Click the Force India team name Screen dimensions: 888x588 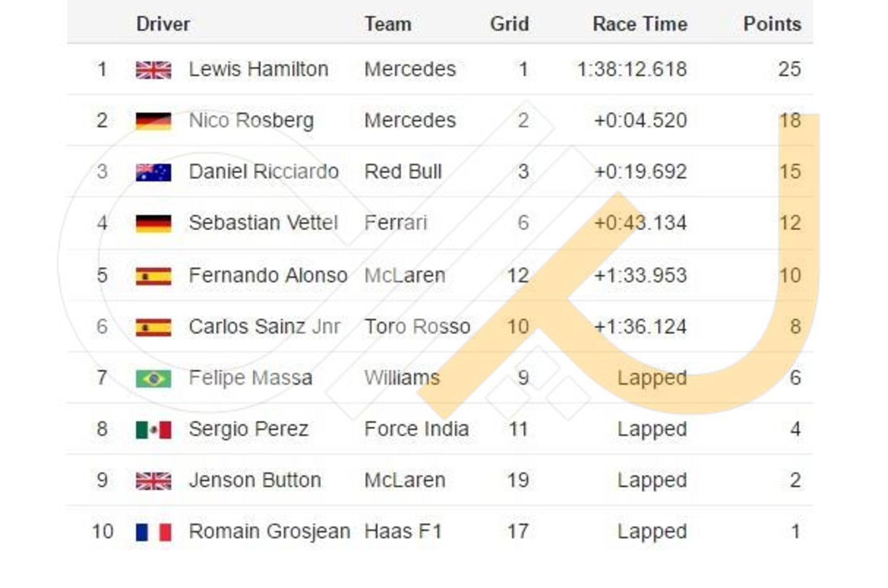tap(416, 429)
